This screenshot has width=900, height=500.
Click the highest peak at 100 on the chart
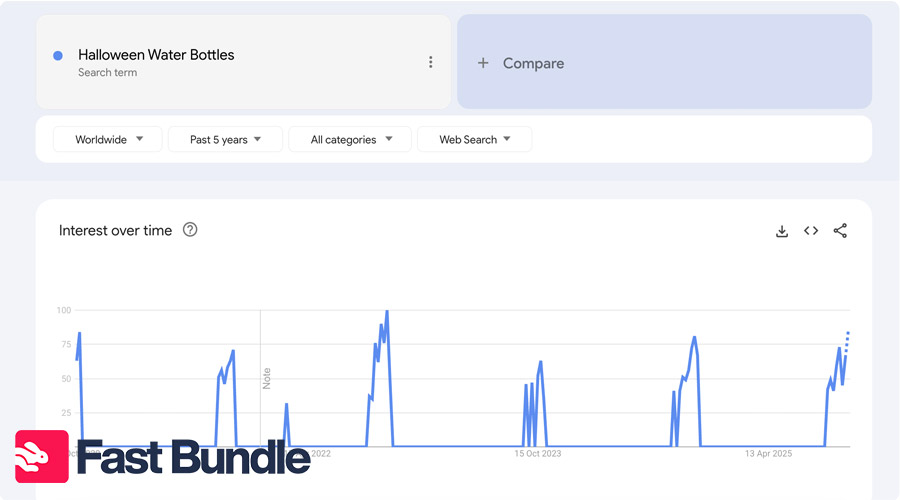[x=387, y=312]
